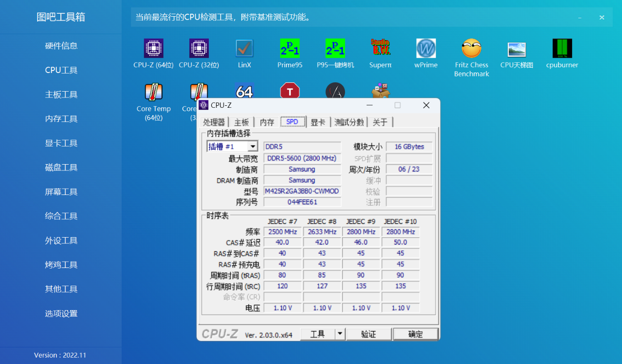Open 选项设置 in the sidebar
The image size is (622, 364).
pos(61,314)
